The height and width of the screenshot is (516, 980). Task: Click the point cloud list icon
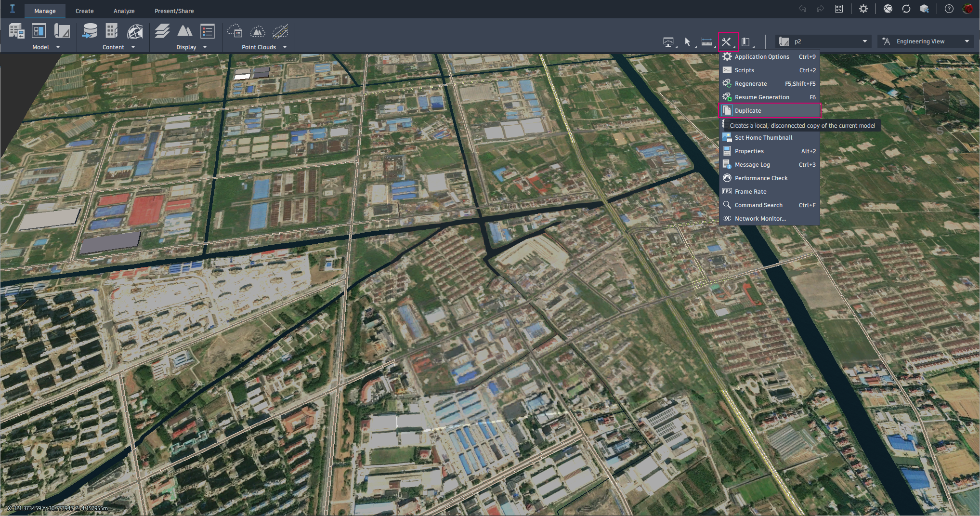(x=235, y=31)
